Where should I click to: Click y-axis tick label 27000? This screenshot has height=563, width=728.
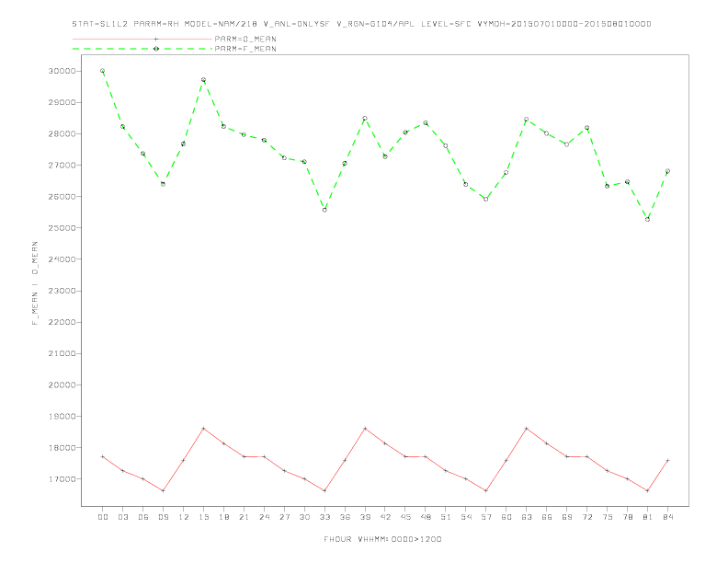pos(62,166)
